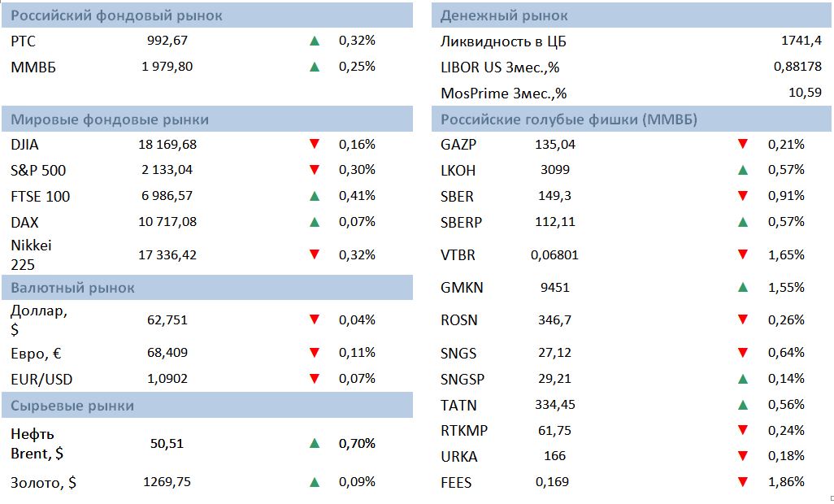This screenshot has height=504, width=834.
Task: Click the red down arrow for Nikkei 225
Action: 314,254
